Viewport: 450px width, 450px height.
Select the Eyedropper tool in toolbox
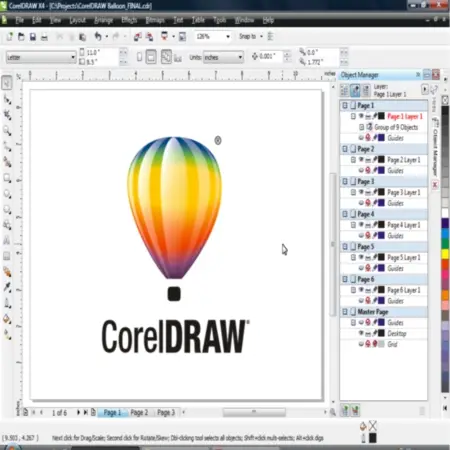pyautogui.click(x=7, y=287)
